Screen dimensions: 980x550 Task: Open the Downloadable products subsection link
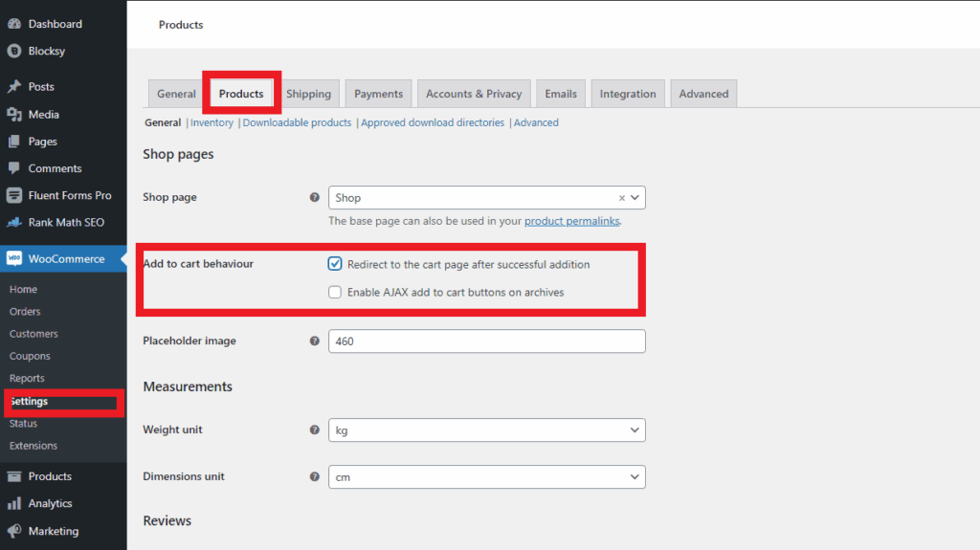[x=297, y=122]
